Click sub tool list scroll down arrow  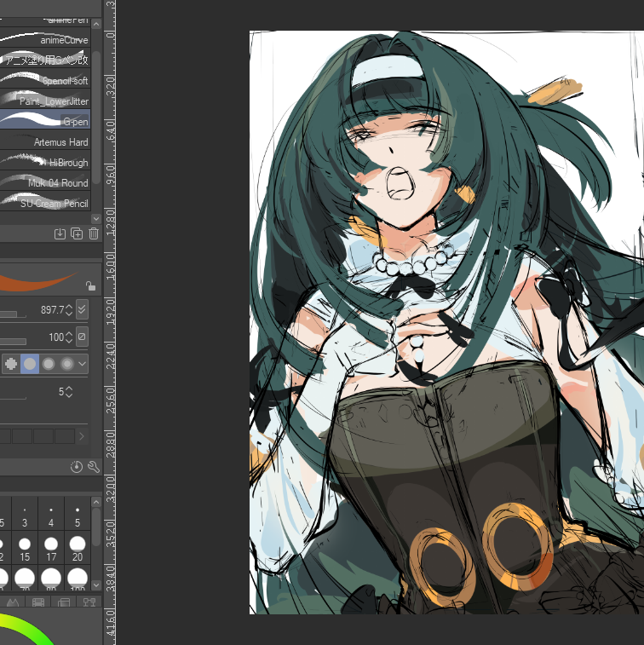96,218
